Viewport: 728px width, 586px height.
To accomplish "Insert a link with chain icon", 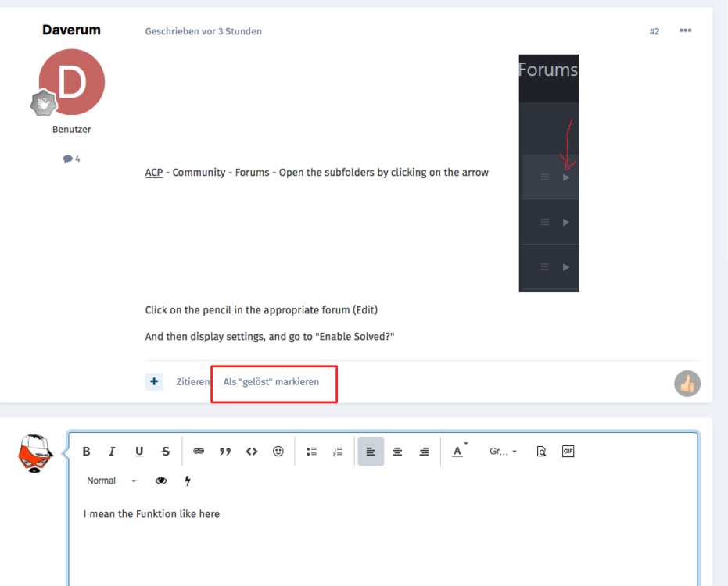I will point(199,452).
